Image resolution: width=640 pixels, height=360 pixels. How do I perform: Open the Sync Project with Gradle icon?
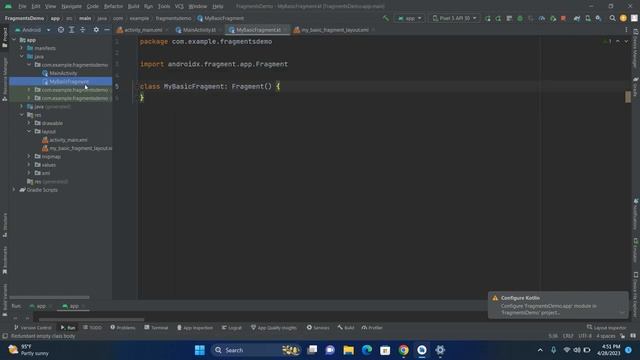577,18
